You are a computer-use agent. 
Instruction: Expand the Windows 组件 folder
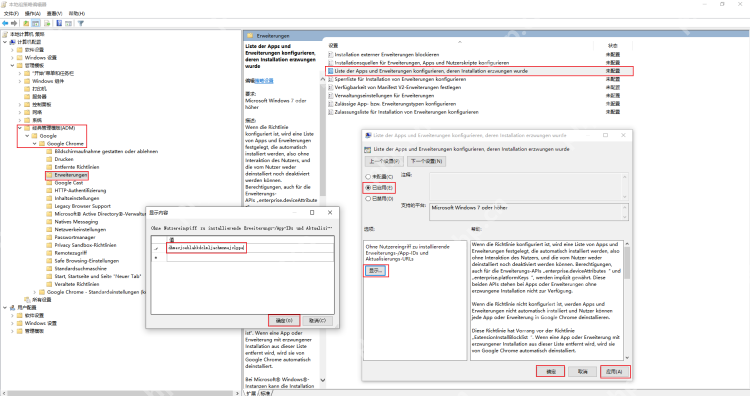pyautogui.click(x=20, y=81)
